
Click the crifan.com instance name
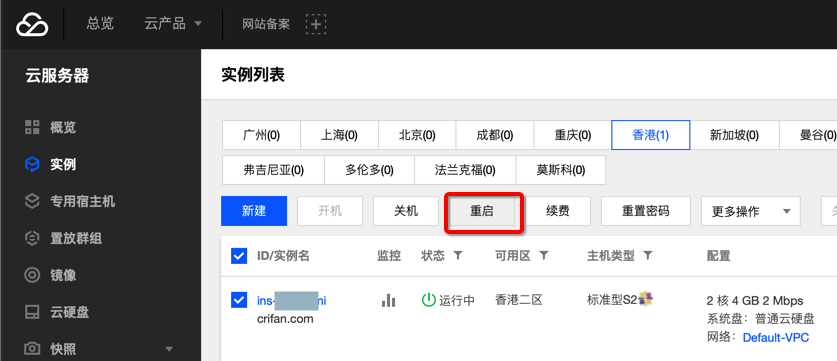tap(285, 319)
